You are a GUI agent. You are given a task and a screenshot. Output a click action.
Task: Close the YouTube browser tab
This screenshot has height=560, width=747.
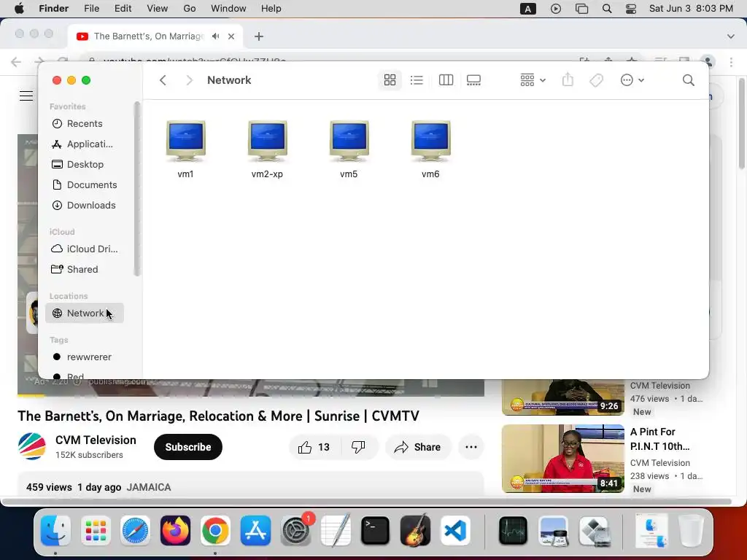tap(231, 36)
